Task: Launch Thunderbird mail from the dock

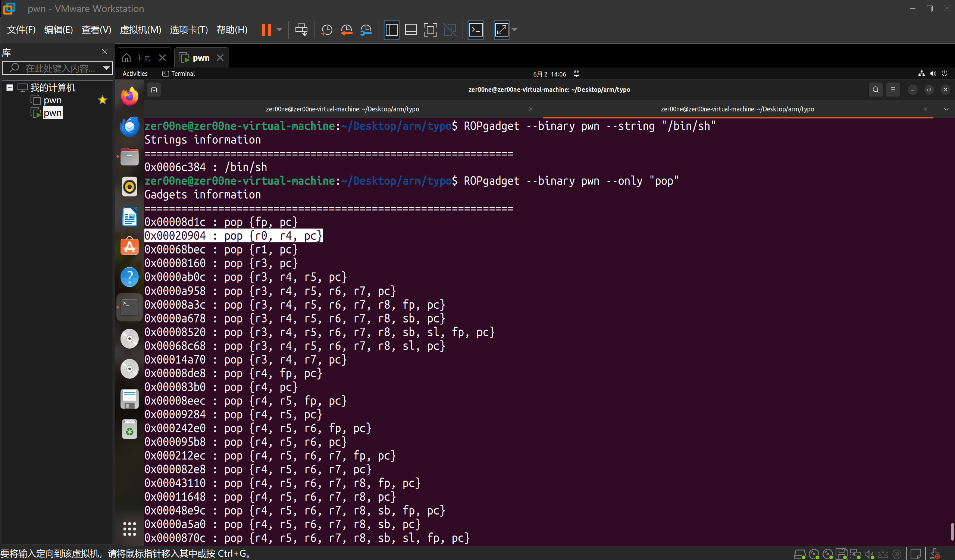Action: (129, 126)
